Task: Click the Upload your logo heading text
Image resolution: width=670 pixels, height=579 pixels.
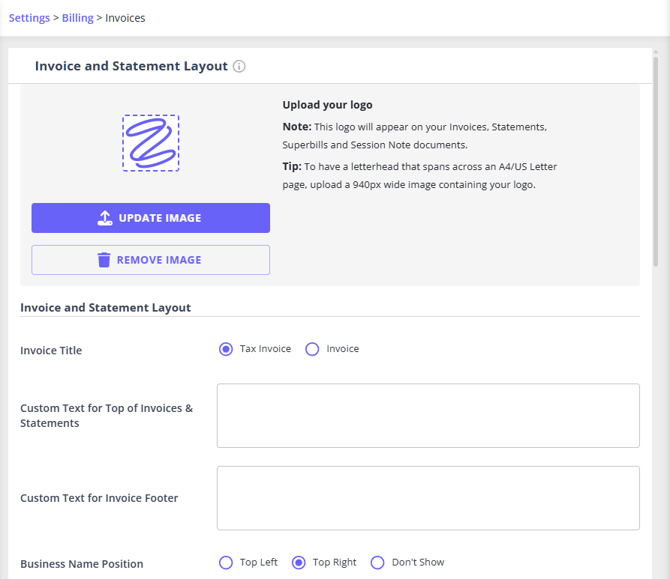Action: tap(327, 105)
